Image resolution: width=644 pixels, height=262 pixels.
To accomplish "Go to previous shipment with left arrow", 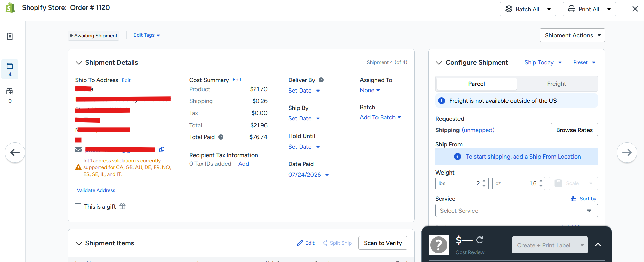I will point(15,152).
